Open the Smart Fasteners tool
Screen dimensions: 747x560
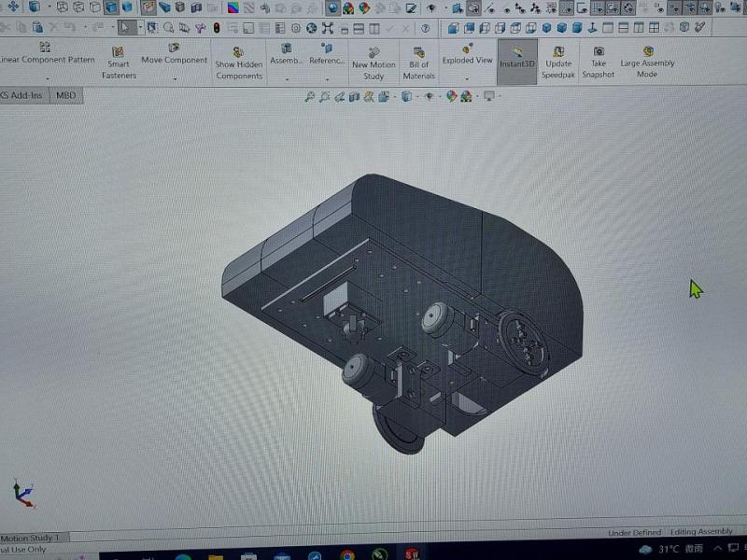(x=119, y=63)
